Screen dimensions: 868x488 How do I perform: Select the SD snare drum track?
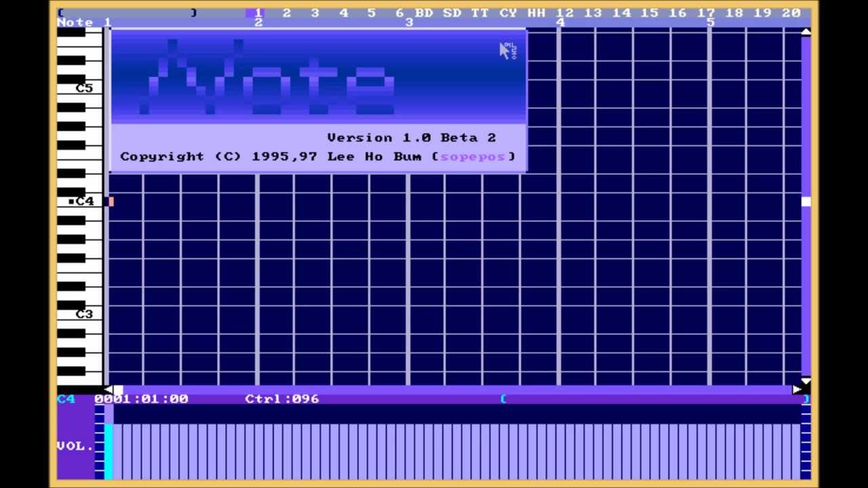[x=452, y=12]
